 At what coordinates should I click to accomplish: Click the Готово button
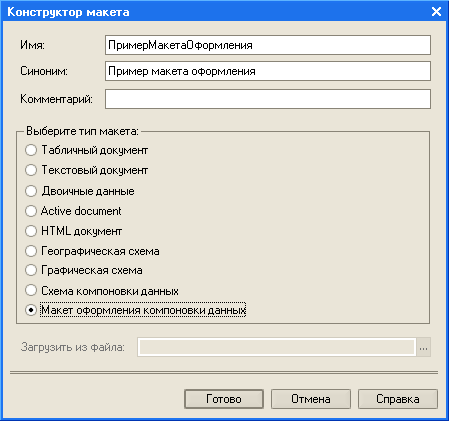point(224,399)
